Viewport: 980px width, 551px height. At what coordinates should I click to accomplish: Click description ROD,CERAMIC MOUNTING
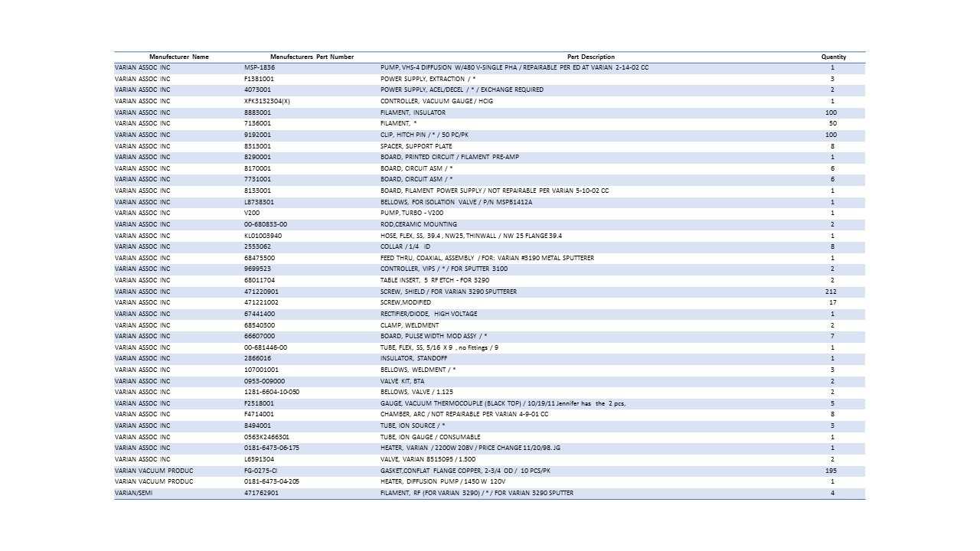[419, 224]
